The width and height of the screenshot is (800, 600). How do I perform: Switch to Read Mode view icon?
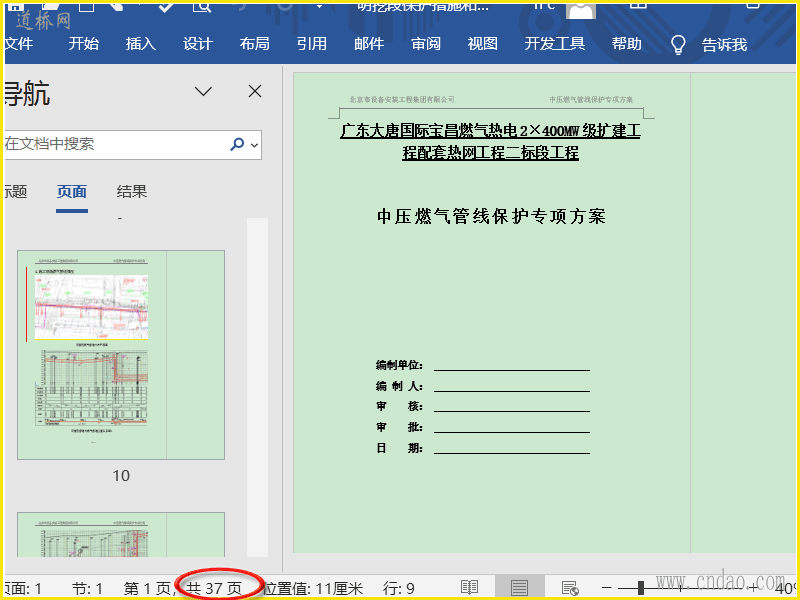tap(469, 588)
